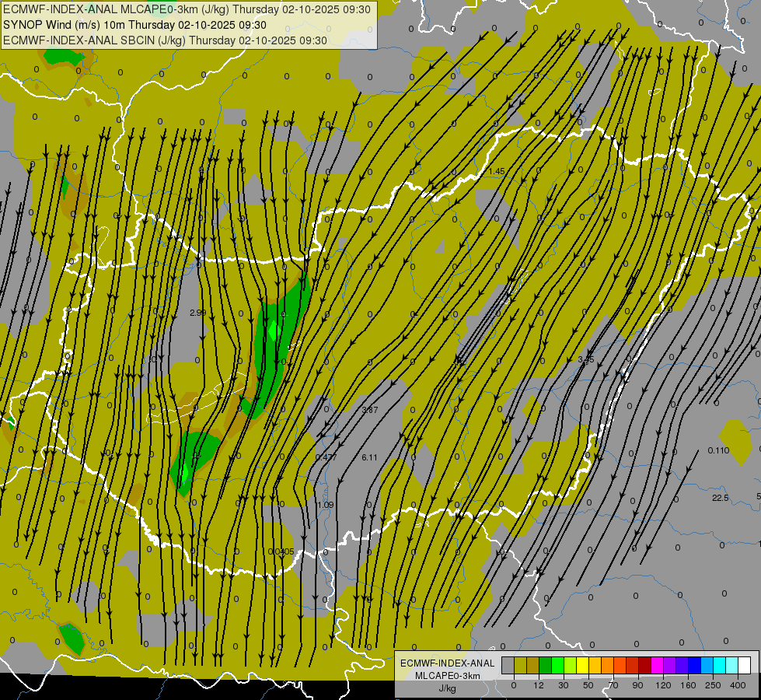Click the MLCAPE0-3km header line at top
Screen dimensions: 761x700
(x=187, y=9)
